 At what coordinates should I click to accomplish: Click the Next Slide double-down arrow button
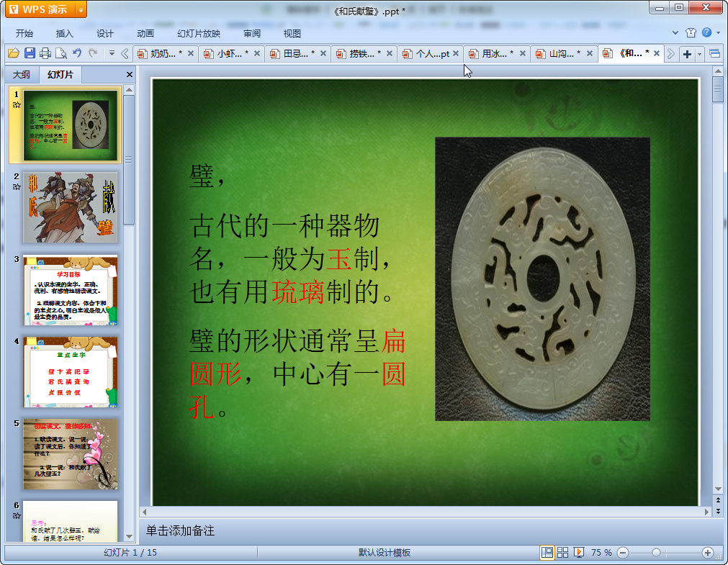pos(718,511)
